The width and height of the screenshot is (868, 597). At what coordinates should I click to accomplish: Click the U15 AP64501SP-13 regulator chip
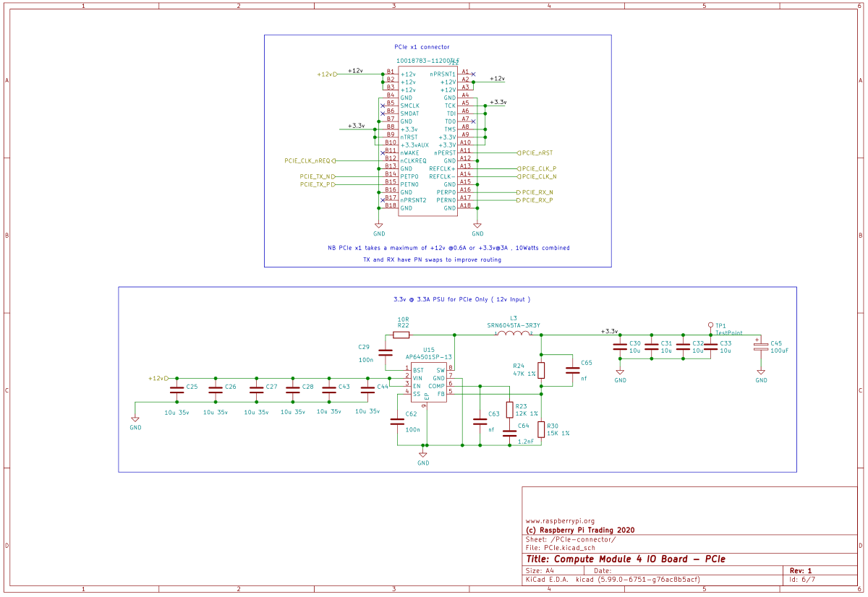click(428, 382)
